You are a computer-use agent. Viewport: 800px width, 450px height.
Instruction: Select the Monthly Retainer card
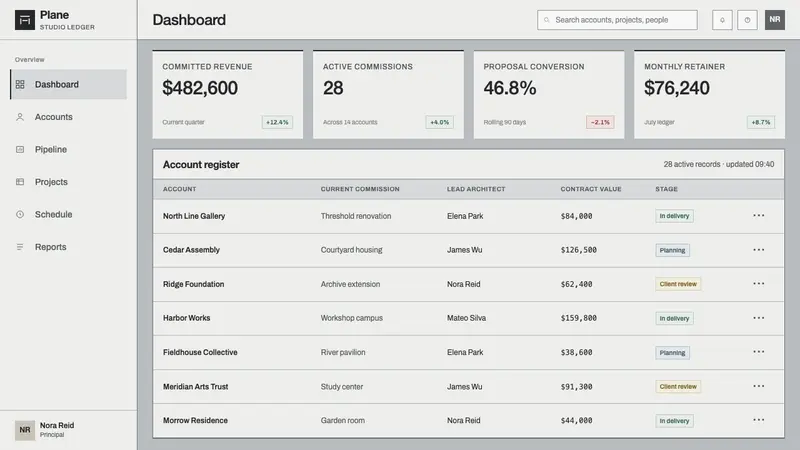pos(710,94)
